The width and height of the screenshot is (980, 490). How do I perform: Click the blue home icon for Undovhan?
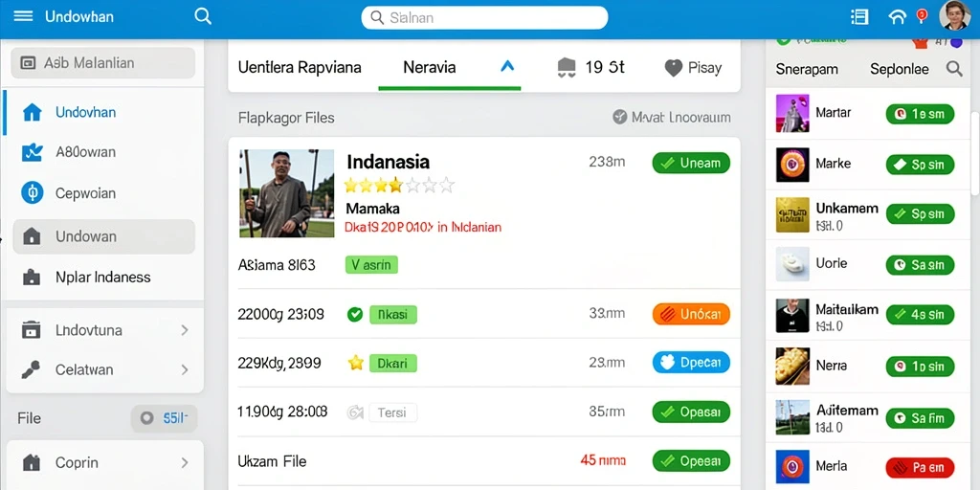click(x=32, y=113)
